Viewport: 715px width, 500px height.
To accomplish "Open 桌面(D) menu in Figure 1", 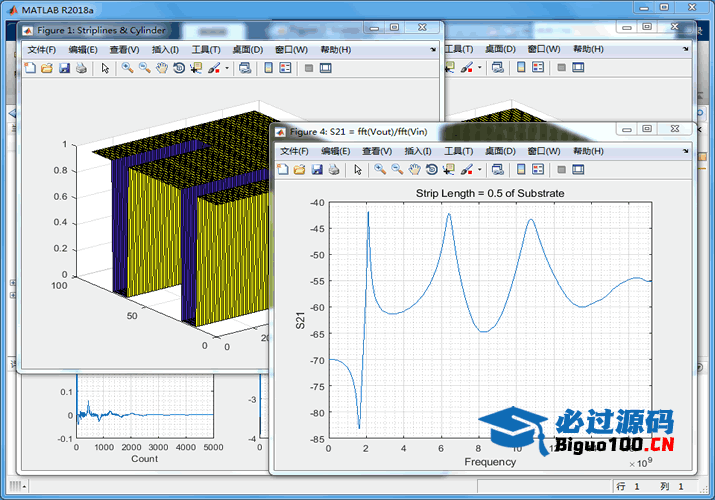I will coord(248,50).
